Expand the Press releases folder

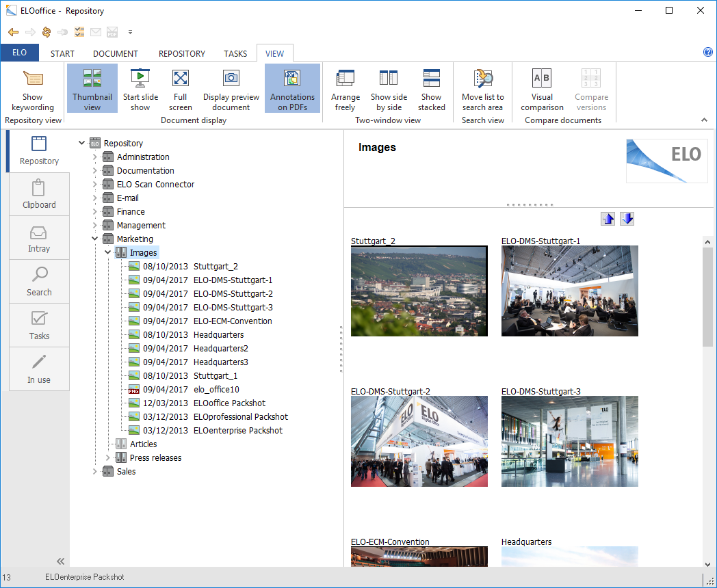(x=108, y=457)
